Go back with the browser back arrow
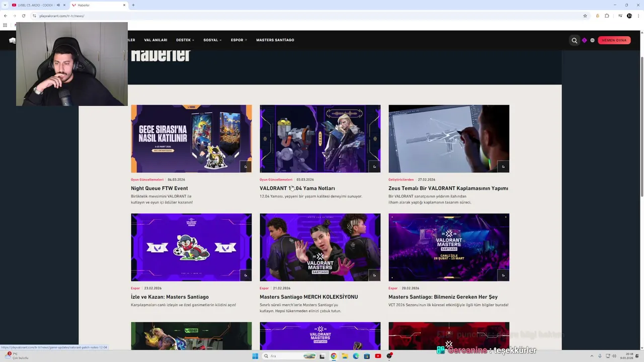Image resolution: width=644 pixels, height=362 pixels. coord(6,16)
